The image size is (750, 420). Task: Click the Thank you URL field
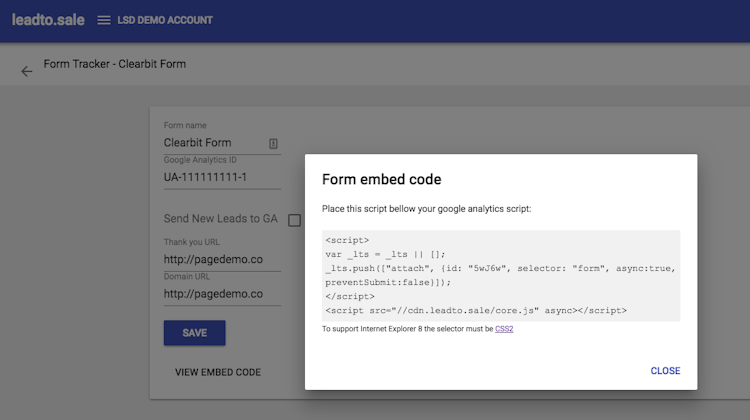pos(222,260)
